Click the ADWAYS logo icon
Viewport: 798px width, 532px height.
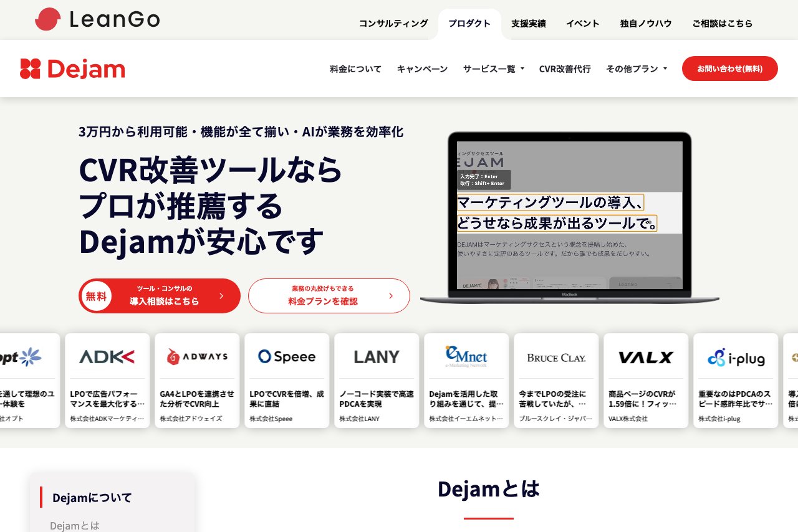(197, 357)
